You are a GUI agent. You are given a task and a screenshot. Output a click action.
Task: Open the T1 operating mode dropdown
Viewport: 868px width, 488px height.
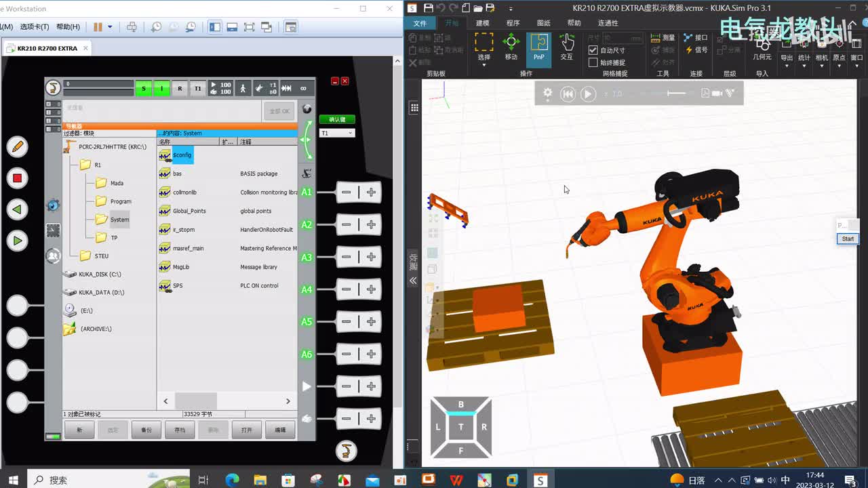337,133
